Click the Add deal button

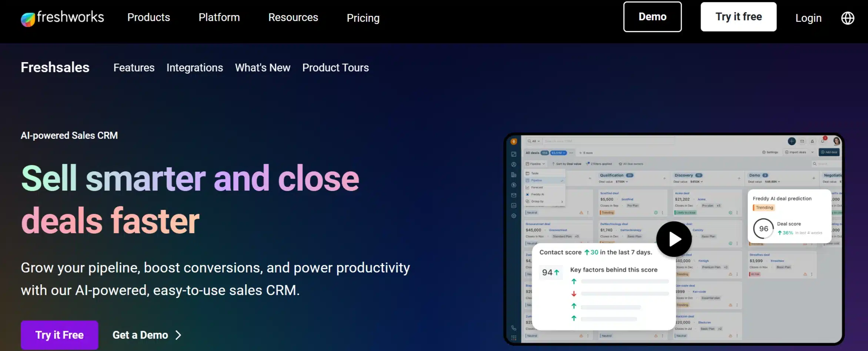coord(829,152)
